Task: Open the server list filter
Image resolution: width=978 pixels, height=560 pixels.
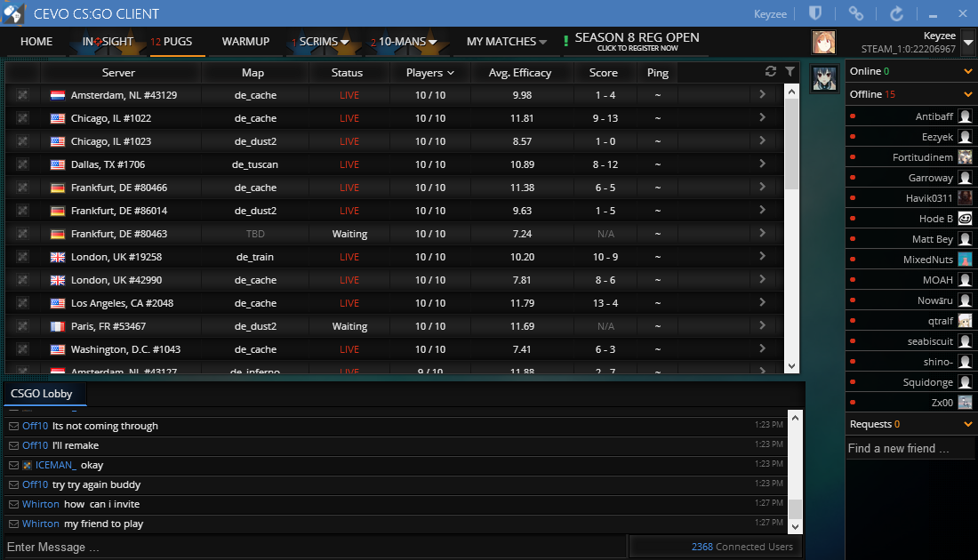Action: pos(790,72)
